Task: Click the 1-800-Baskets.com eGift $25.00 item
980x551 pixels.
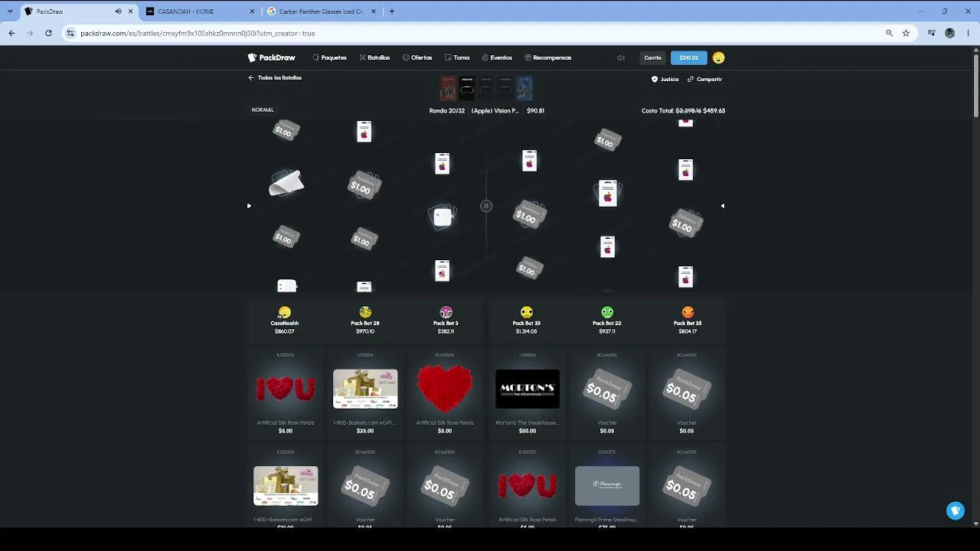Action: point(365,394)
